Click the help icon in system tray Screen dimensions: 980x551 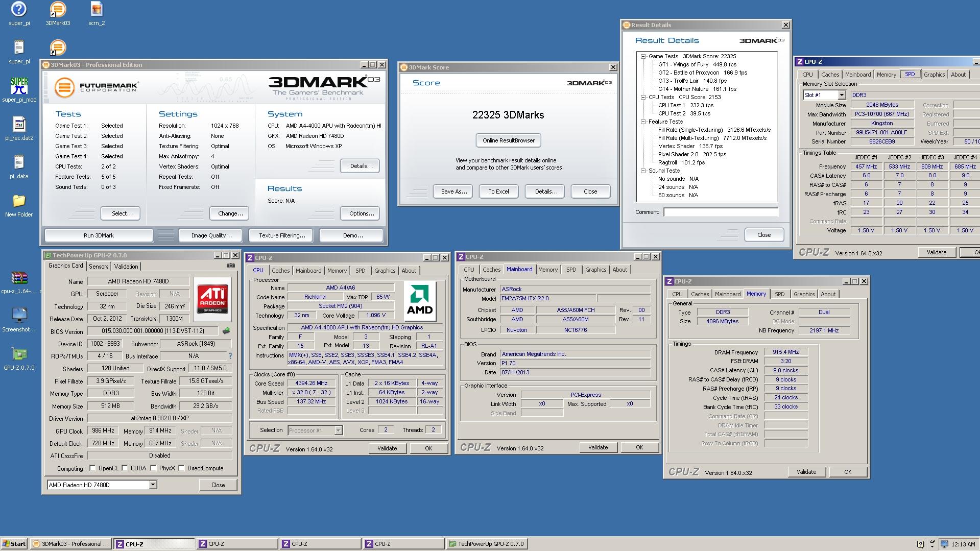point(920,544)
